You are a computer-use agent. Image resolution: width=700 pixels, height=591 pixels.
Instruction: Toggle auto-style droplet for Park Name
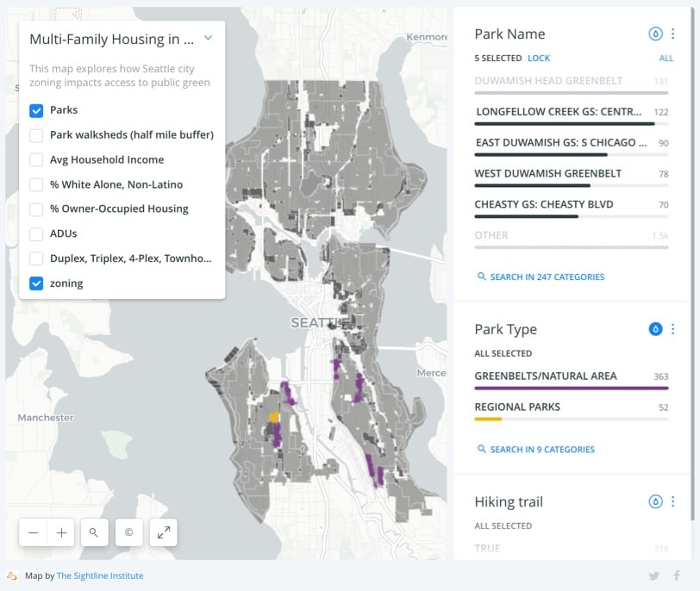655,34
